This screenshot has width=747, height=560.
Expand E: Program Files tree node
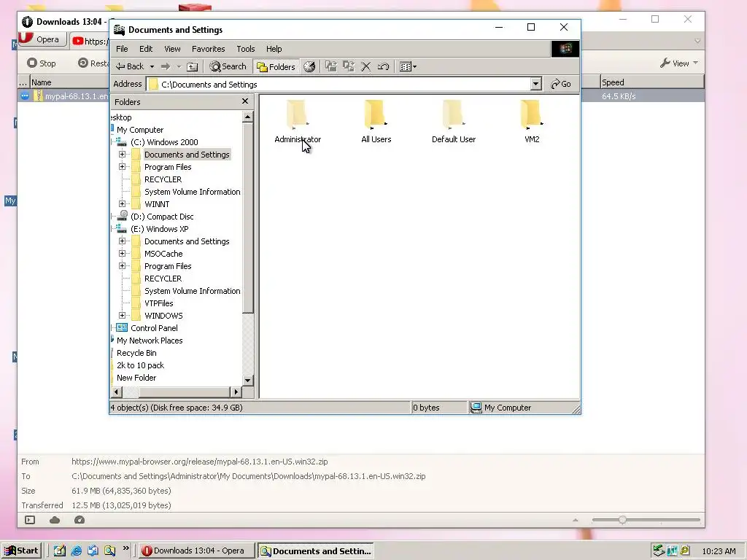click(x=123, y=265)
